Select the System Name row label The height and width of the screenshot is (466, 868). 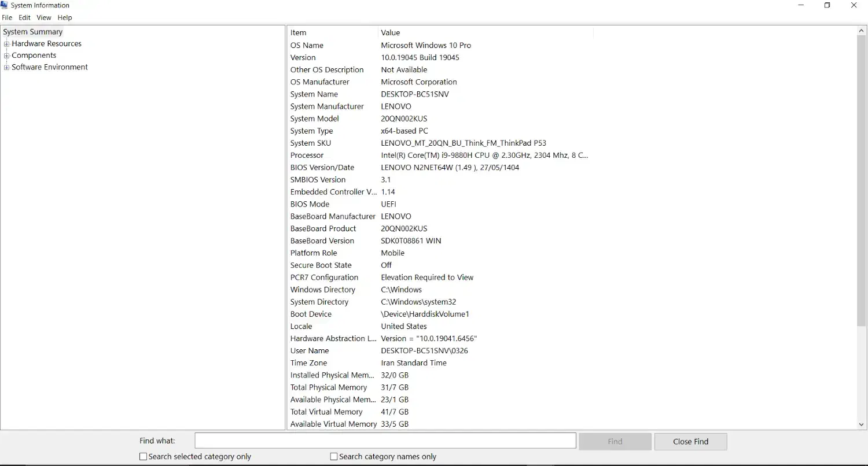[x=314, y=94]
